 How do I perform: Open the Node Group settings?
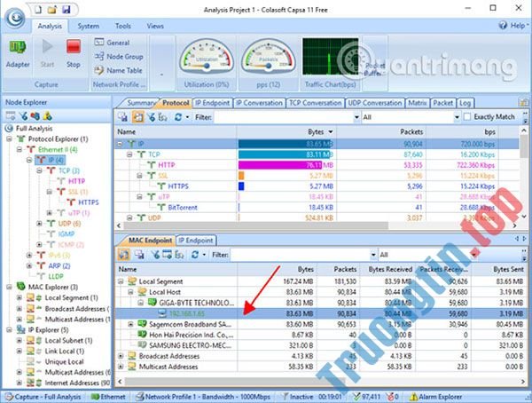point(122,56)
